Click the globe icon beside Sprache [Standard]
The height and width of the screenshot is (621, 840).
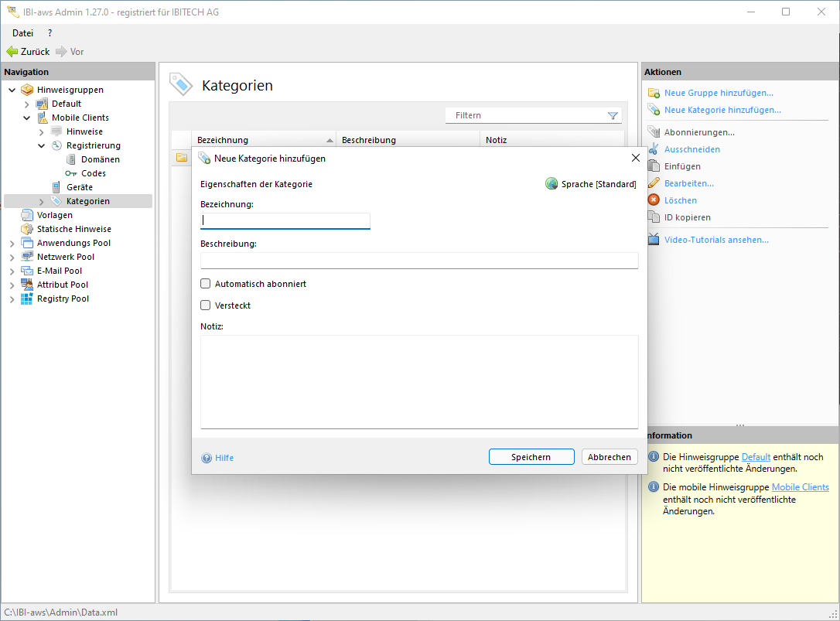pyautogui.click(x=551, y=184)
